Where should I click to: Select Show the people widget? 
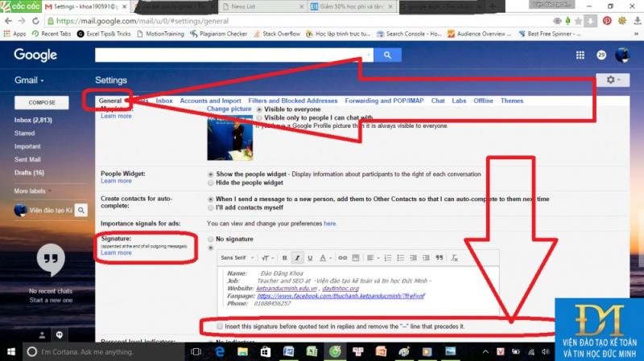(211, 174)
